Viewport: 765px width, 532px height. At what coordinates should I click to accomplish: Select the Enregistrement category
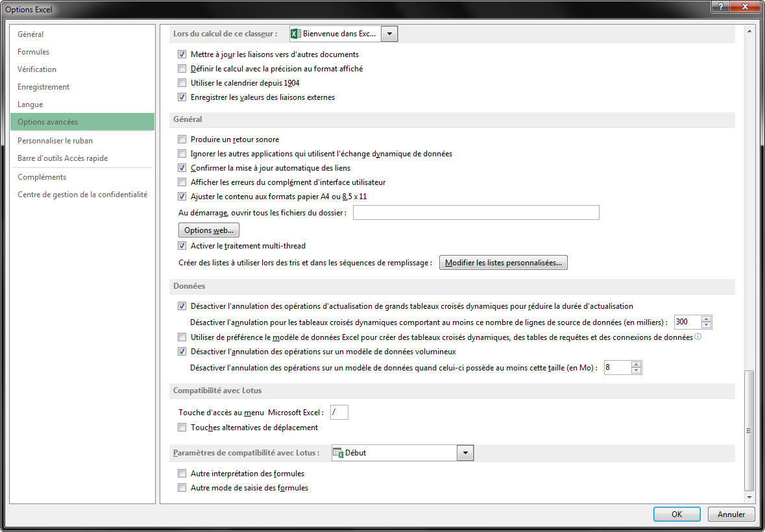tap(82, 87)
